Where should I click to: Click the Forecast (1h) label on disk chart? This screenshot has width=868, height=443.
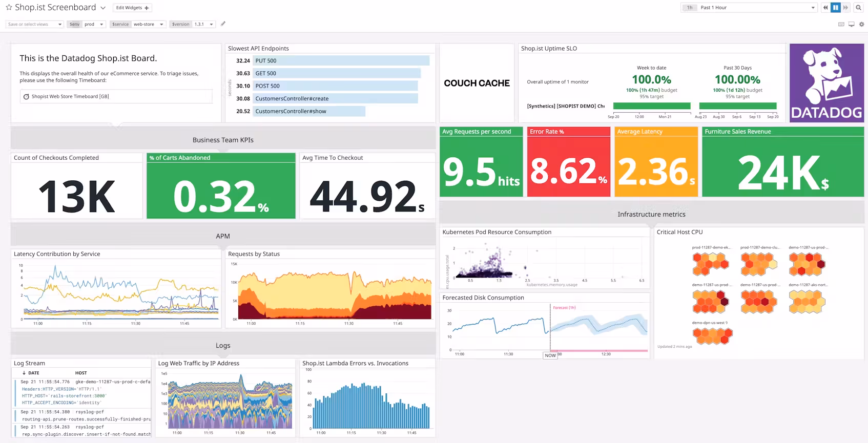click(x=564, y=308)
